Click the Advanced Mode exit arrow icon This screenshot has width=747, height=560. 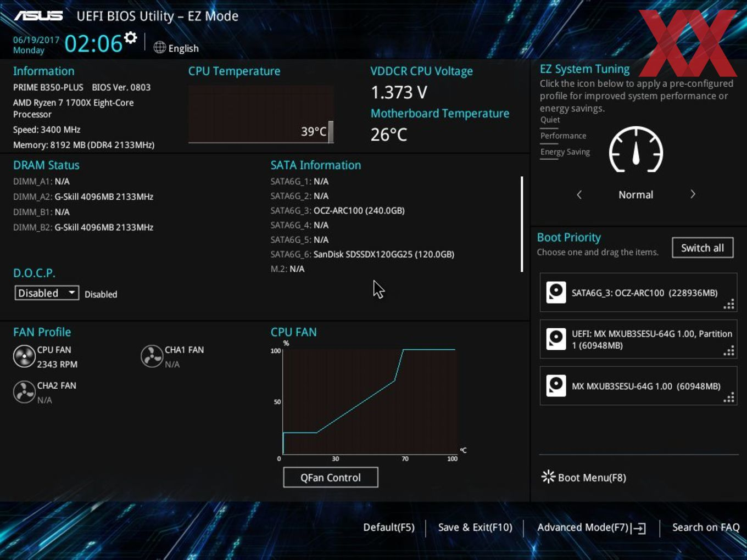click(638, 528)
